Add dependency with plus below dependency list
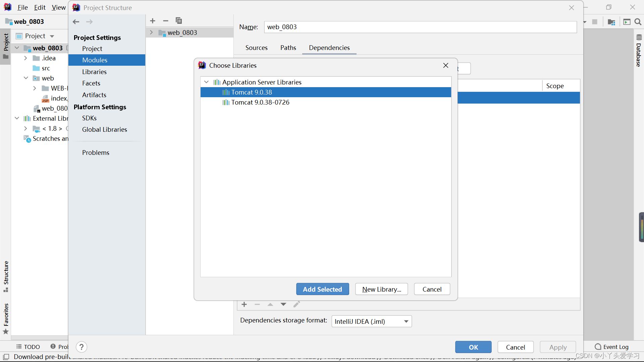 point(244,304)
